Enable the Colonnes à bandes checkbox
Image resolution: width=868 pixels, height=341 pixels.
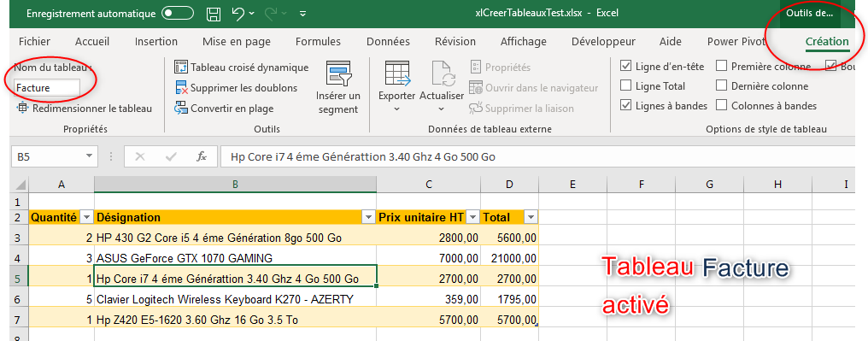point(721,105)
